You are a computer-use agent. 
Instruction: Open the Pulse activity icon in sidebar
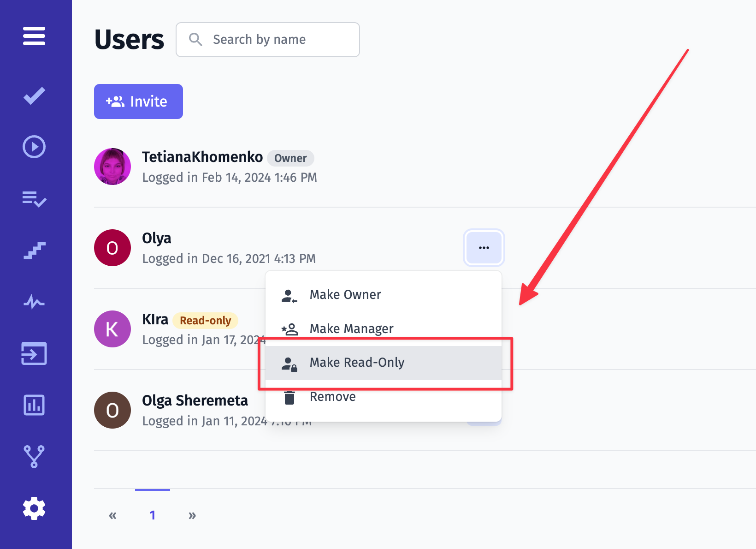click(34, 302)
